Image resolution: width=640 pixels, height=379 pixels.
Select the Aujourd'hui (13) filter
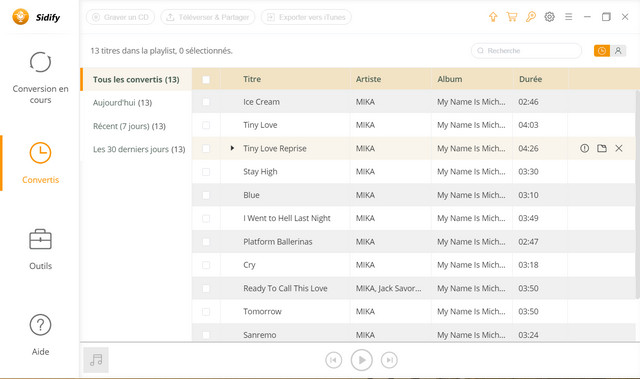[122, 103]
